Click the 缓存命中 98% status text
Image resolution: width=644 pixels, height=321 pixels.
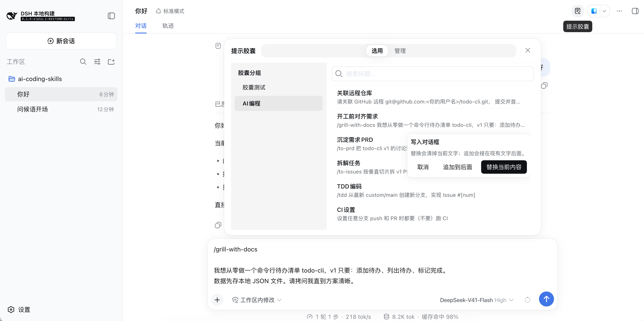point(440,317)
